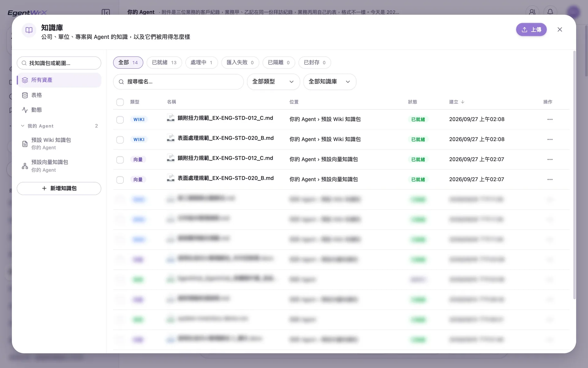Image resolution: width=588 pixels, height=368 pixels.
Task: Click the 已就緒 status badge of first row
Action: pos(418,119)
